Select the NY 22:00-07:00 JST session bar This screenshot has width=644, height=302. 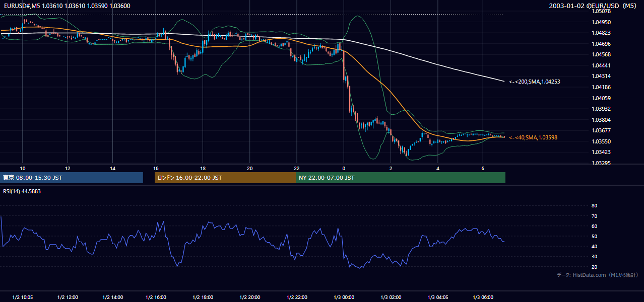pos(401,178)
